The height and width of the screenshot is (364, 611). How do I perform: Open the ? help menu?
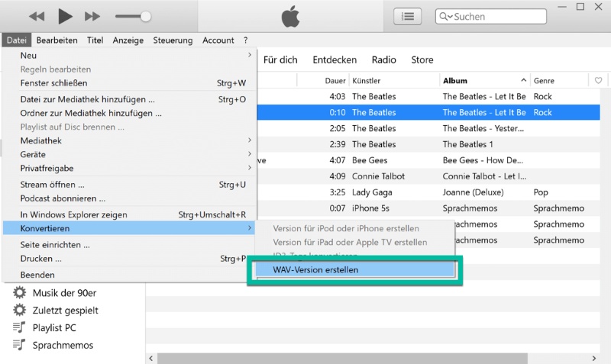[245, 40]
